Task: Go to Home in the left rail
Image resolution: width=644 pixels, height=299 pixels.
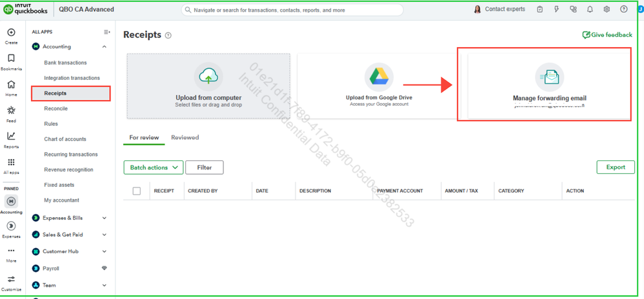Action: pos(11,84)
